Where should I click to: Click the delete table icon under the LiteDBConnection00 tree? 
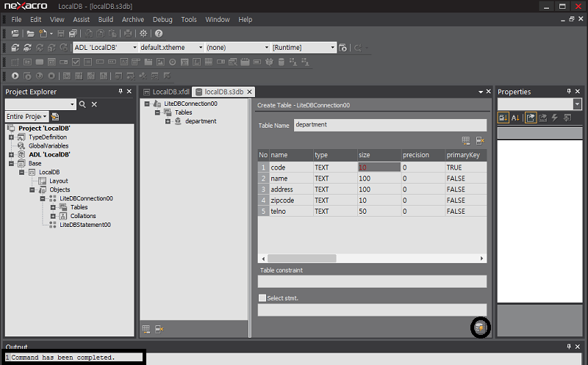click(159, 329)
